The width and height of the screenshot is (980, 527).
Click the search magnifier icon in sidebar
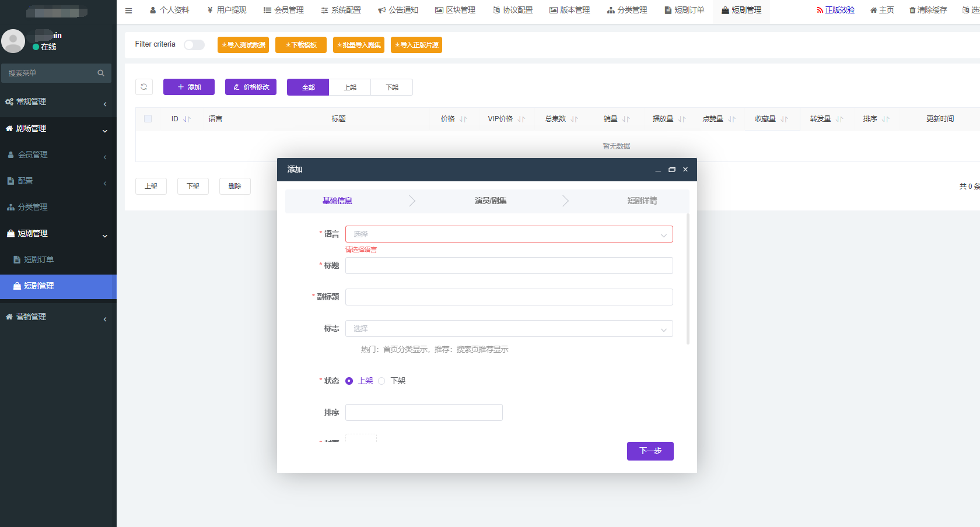point(101,73)
